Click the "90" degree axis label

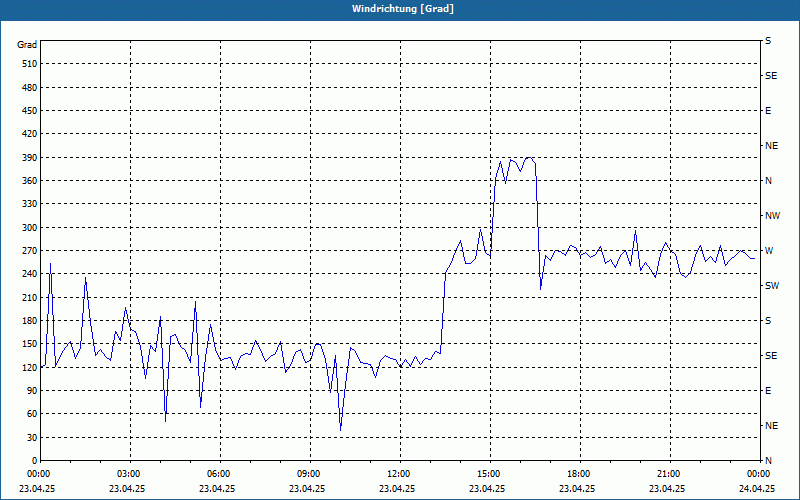32,391
